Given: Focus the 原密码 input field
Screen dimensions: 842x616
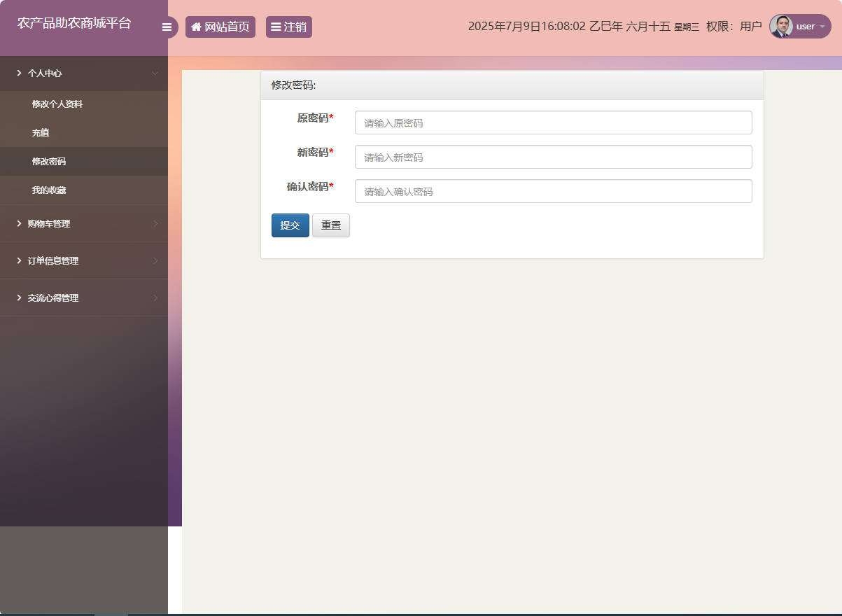Looking at the screenshot, I should click(553, 122).
